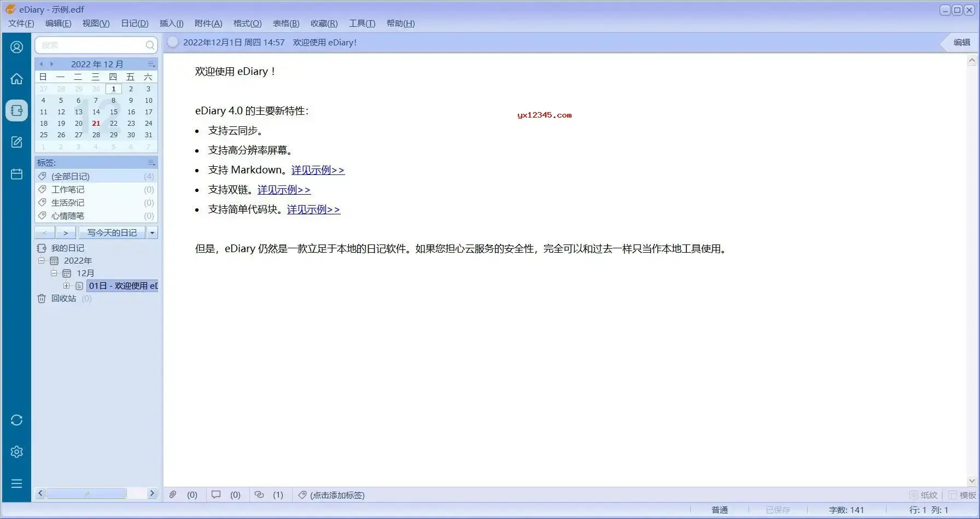Expand the 01日 diary entry node

pos(66,285)
